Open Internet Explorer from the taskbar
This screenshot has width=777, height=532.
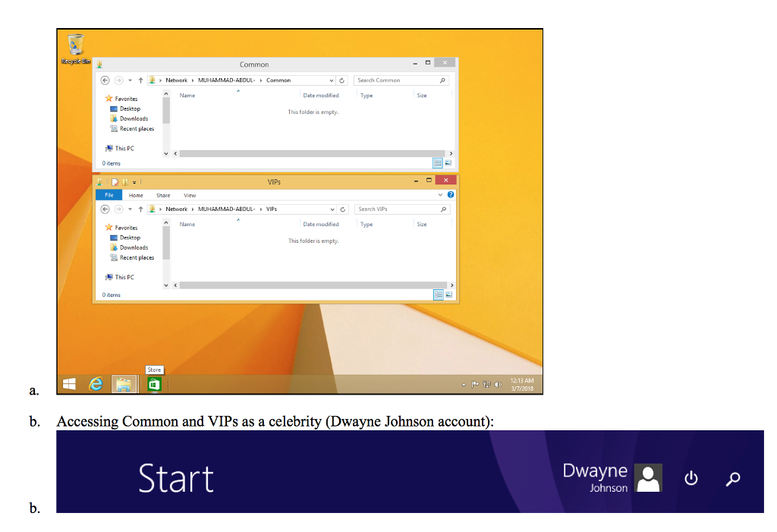click(x=95, y=384)
